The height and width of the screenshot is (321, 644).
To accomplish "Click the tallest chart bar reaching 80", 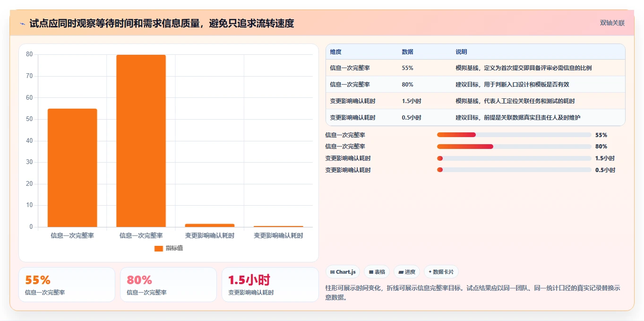I will 141,141.
